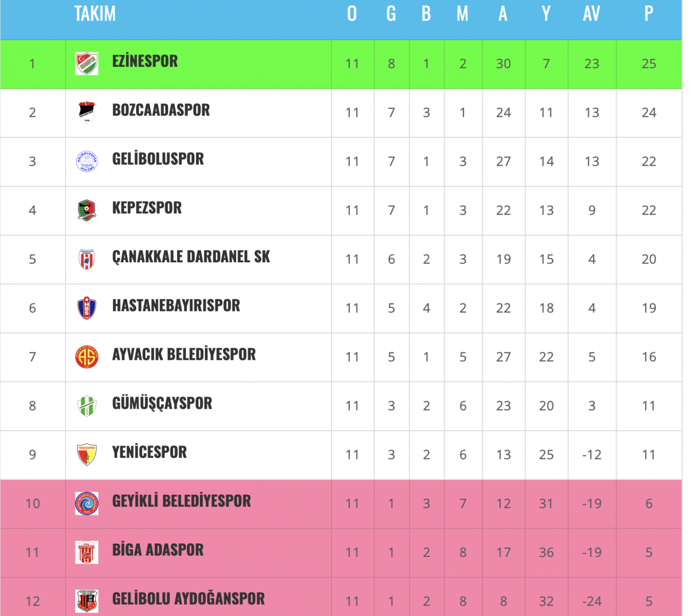695x616 pixels.
Task: Click the HASTANEBAYIRISPOR team name
Action: pyautogui.click(x=176, y=305)
